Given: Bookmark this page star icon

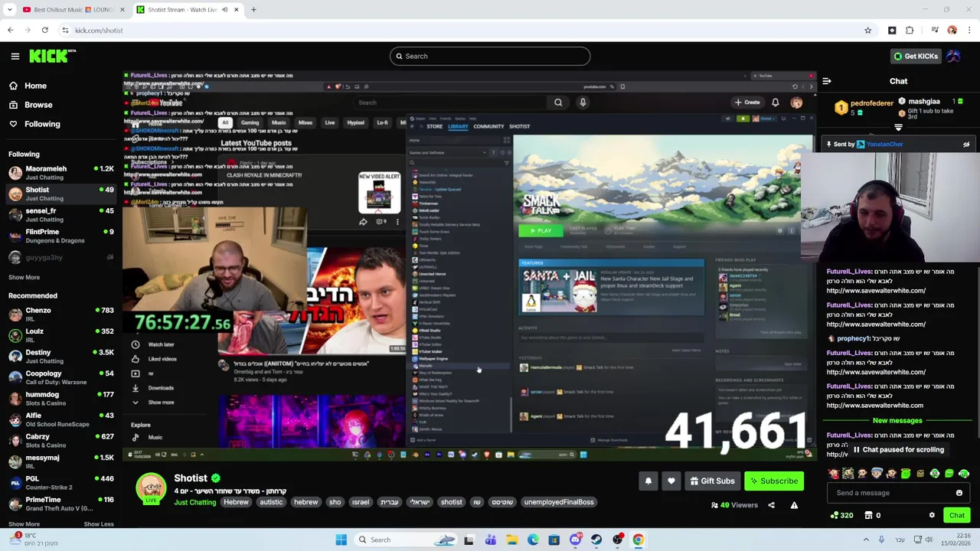Looking at the screenshot, I should (867, 31).
